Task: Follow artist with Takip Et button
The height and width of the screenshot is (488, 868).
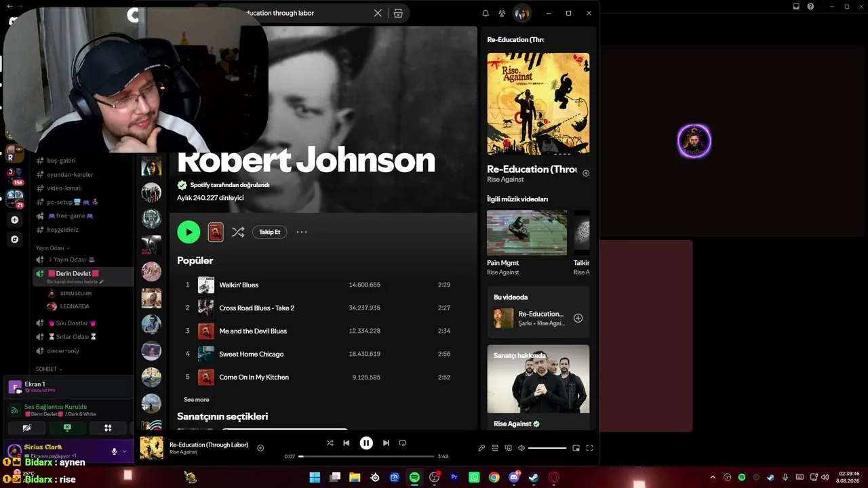Action: [x=269, y=232]
